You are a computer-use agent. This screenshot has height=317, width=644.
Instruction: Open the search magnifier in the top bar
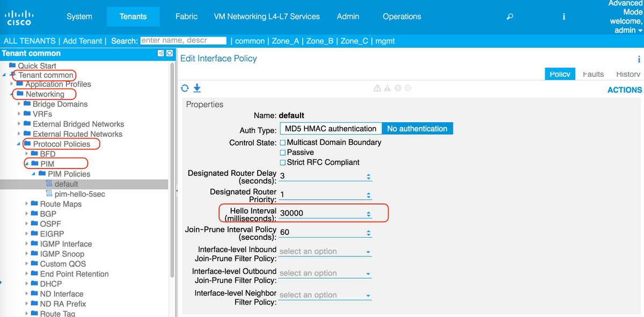click(x=510, y=17)
